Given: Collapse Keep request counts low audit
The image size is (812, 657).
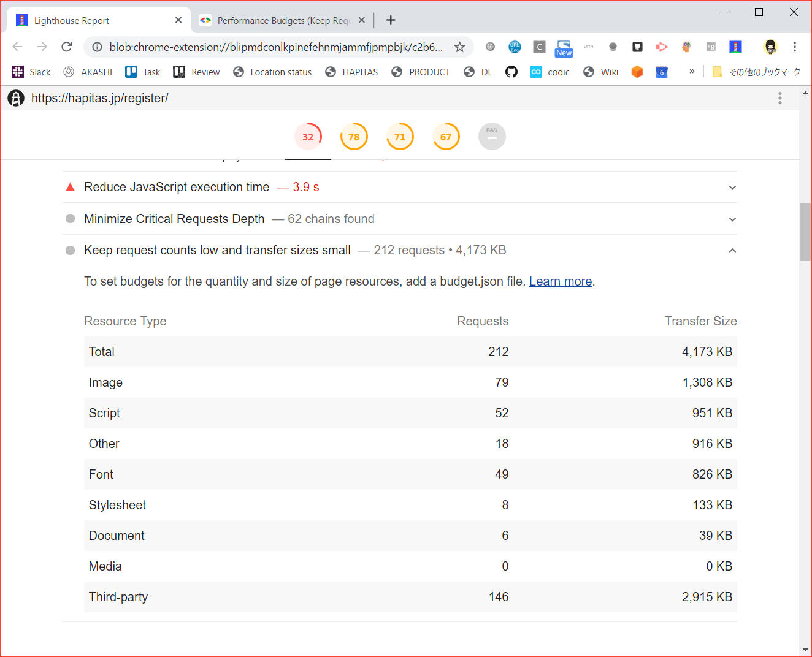Looking at the screenshot, I should click(400, 250).
